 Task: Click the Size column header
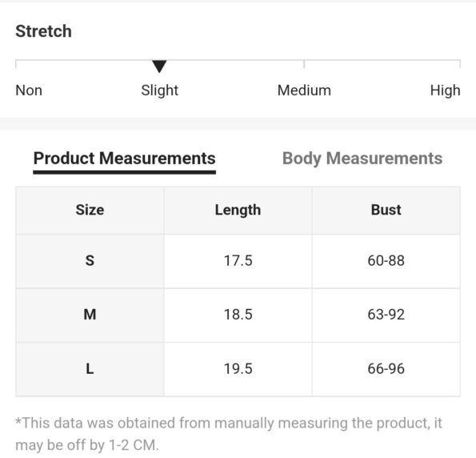[x=90, y=210]
